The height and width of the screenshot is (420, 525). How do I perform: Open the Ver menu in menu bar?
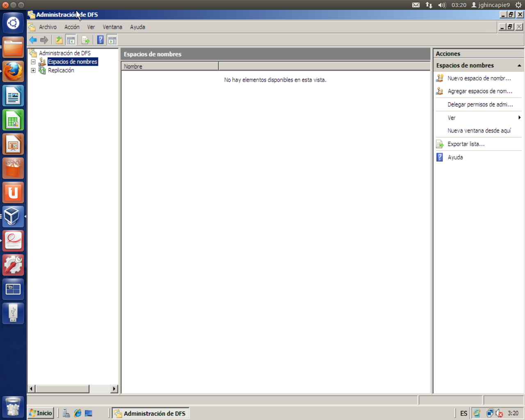[x=91, y=27]
